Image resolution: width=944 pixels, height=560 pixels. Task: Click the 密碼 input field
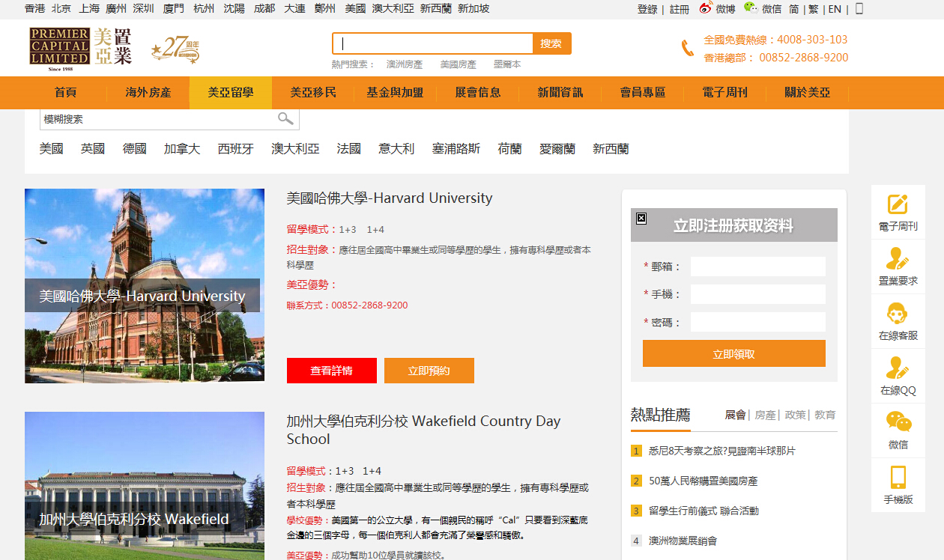(x=758, y=323)
